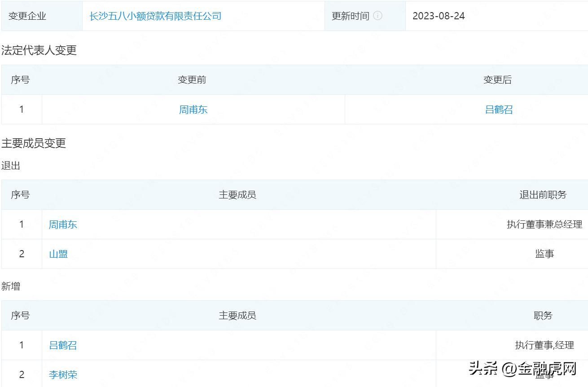Open the 李树荣 member link
Image resolution: width=588 pixels, height=387 pixels.
[63, 375]
